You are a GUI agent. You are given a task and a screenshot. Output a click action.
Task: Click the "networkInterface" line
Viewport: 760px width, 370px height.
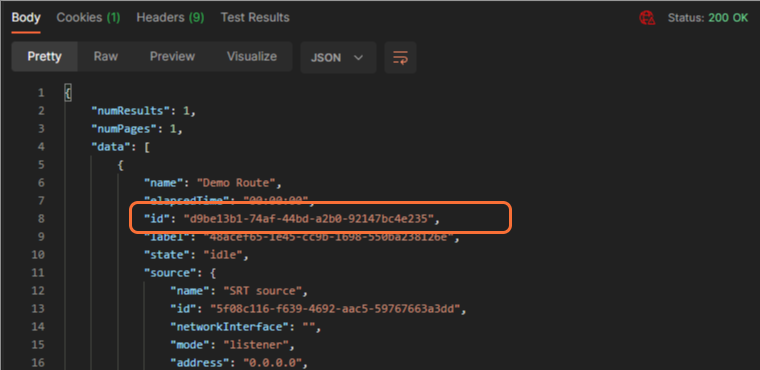point(246,327)
